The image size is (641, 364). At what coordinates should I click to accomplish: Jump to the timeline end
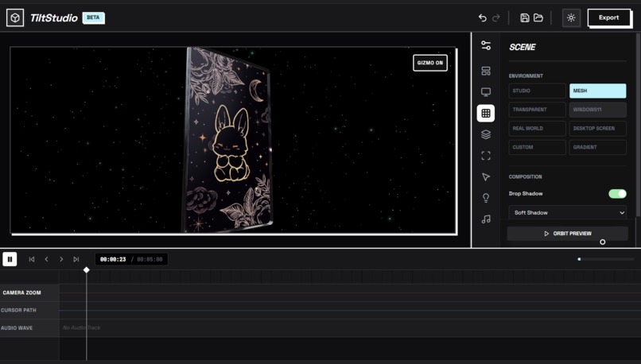(x=76, y=259)
